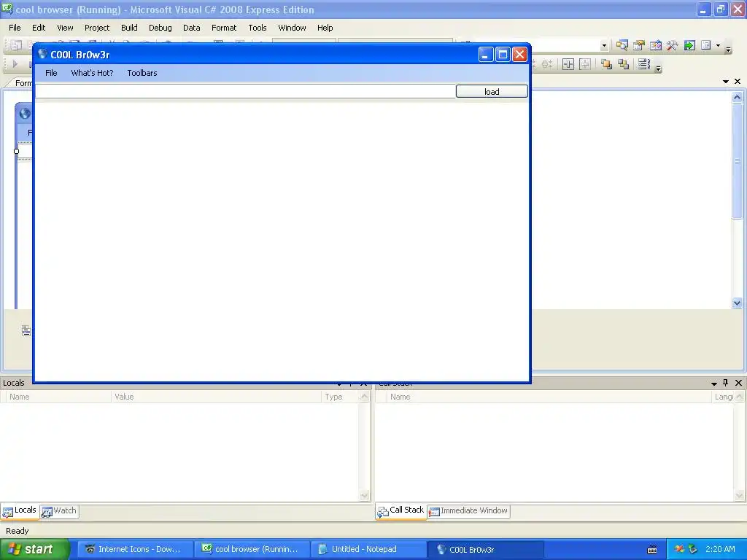Open the Format menu
747x560 pixels.
point(224,28)
